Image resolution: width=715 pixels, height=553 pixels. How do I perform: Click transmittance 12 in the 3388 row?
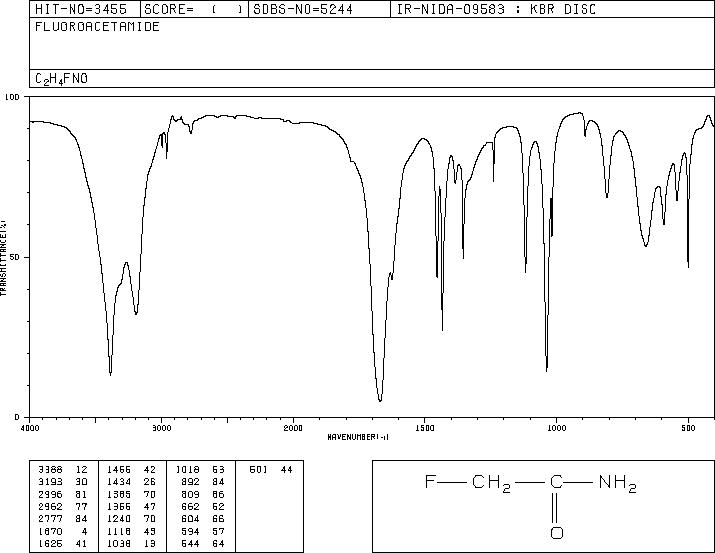81,470
